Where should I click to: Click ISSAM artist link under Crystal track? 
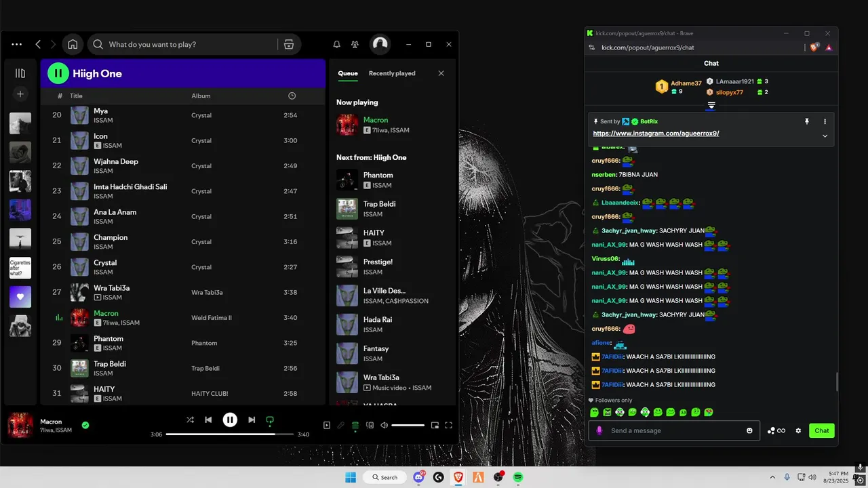(103, 272)
